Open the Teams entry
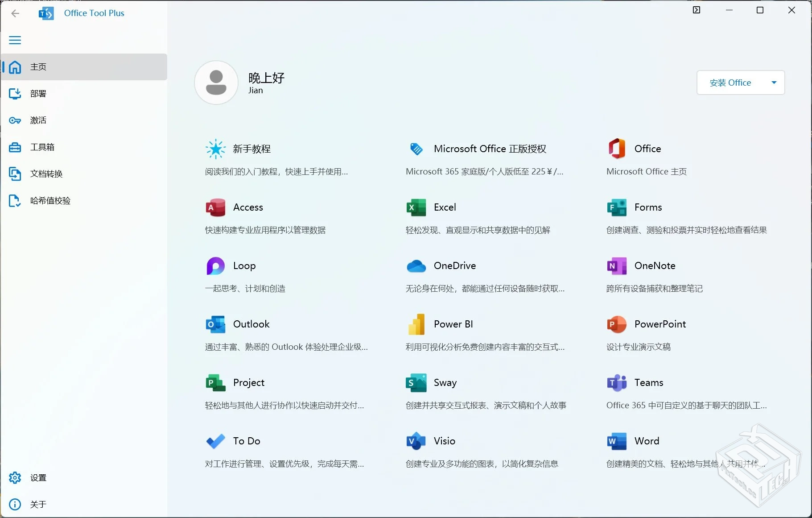The height and width of the screenshot is (518, 812). pos(615,382)
